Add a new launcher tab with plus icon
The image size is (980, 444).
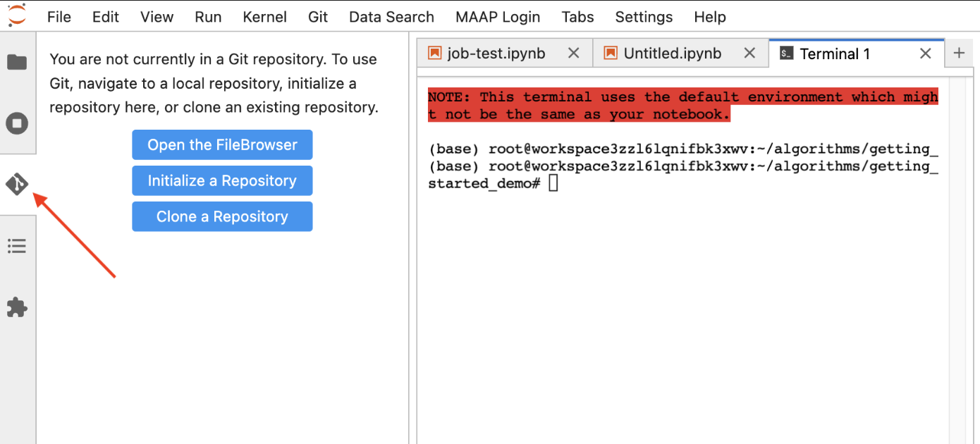[x=959, y=53]
